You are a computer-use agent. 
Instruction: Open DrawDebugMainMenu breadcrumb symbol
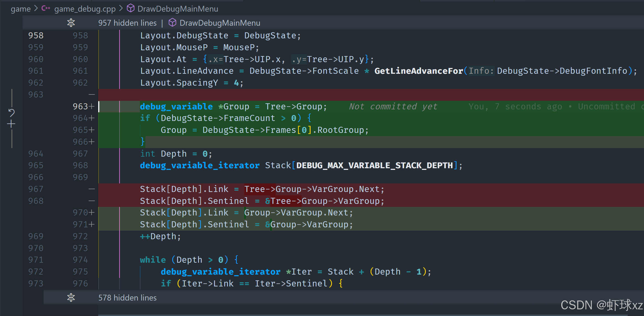178,9
